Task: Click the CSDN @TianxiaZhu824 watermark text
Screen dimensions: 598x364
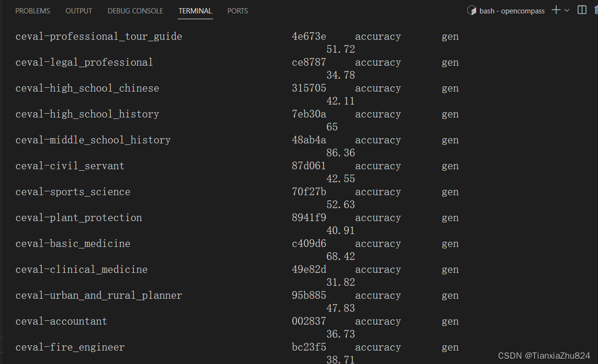Action: click(545, 356)
